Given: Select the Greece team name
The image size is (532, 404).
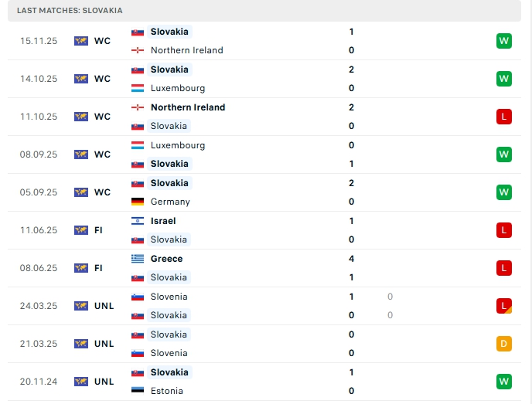Looking at the screenshot, I should click(167, 259).
